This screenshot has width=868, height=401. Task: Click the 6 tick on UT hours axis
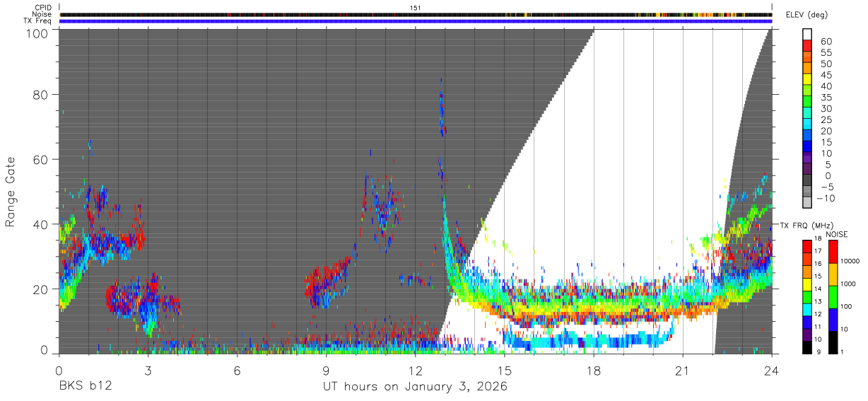tap(237, 371)
